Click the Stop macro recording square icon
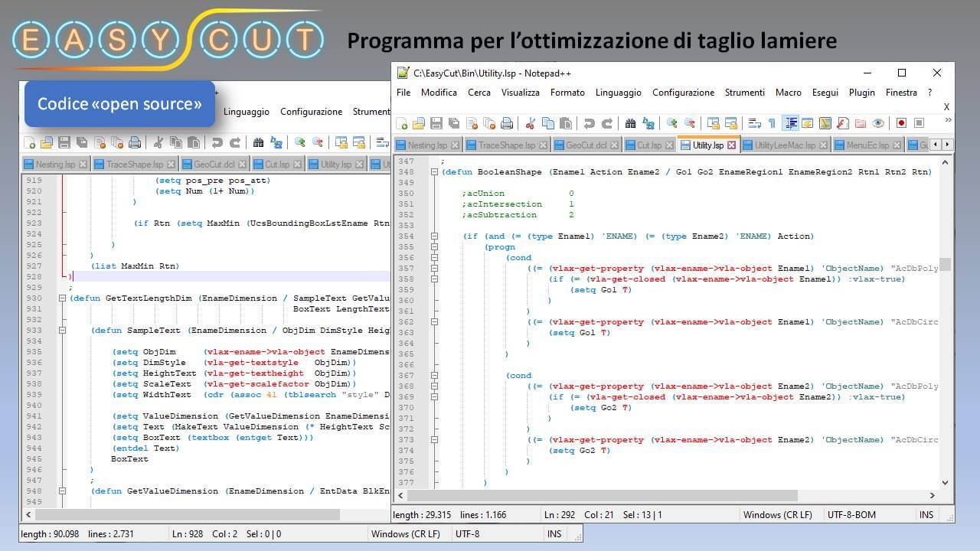 click(919, 123)
